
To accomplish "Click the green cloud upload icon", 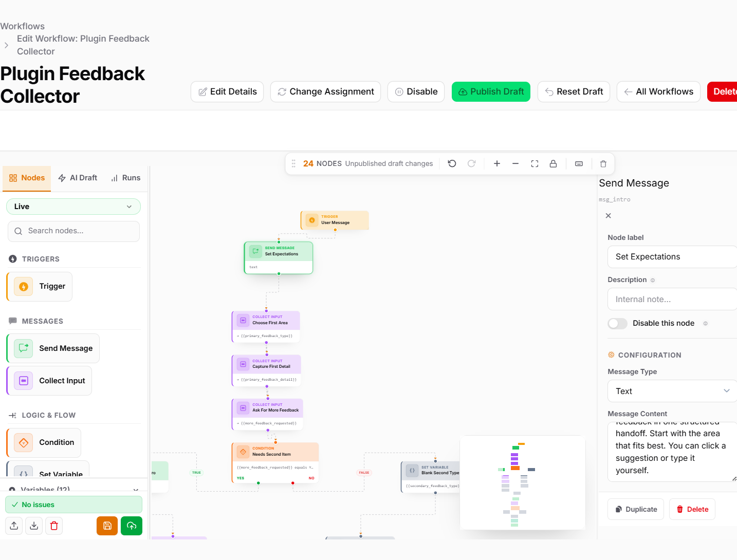I will click(132, 526).
